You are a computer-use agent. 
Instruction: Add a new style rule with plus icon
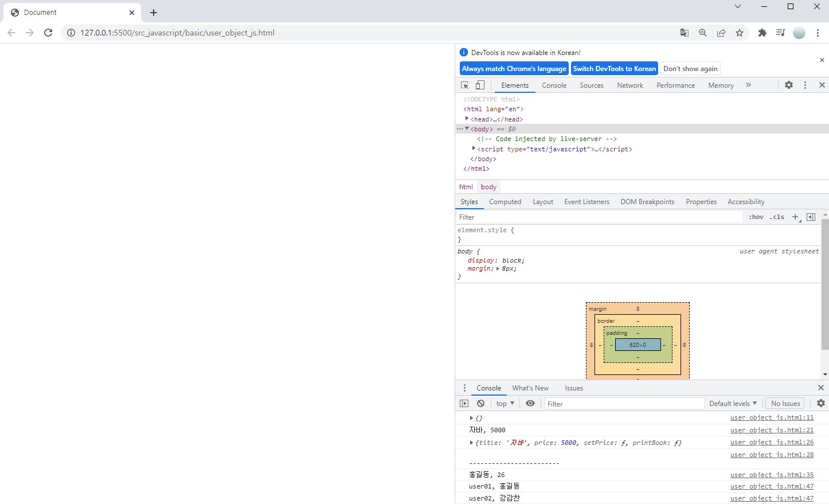pyautogui.click(x=795, y=217)
